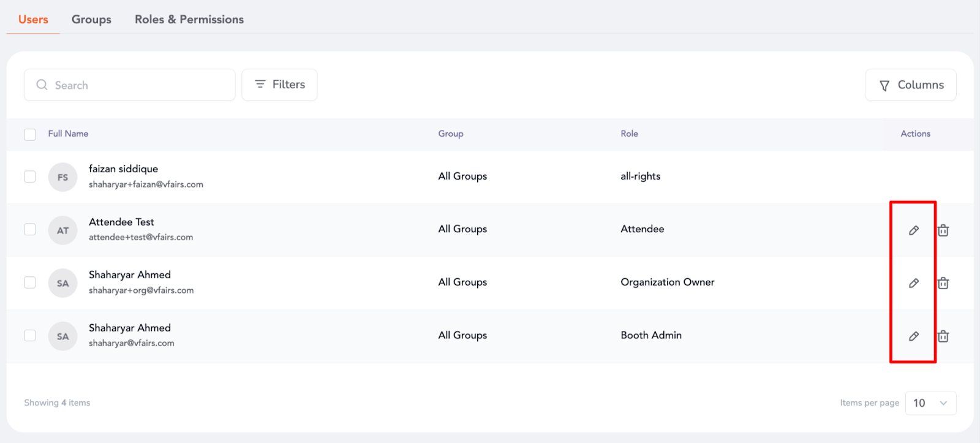Open the Filters panel
Viewport: 980px width, 443px height.
click(x=279, y=85)
